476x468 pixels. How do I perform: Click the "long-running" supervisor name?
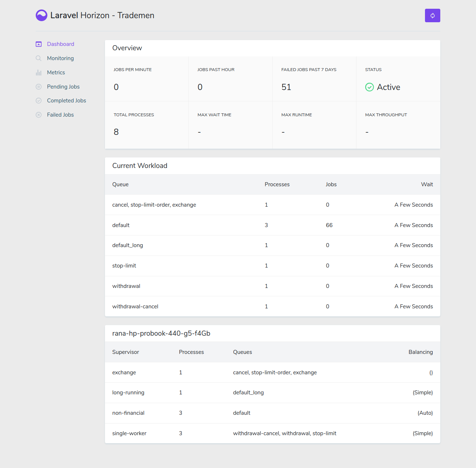pyautogui.click(x=128, y=393)
